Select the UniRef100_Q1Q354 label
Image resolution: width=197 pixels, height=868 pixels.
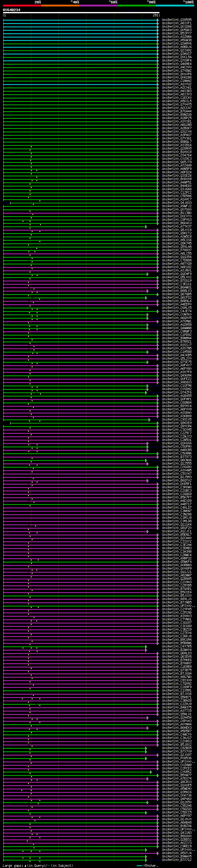click(x=176, y=257)
